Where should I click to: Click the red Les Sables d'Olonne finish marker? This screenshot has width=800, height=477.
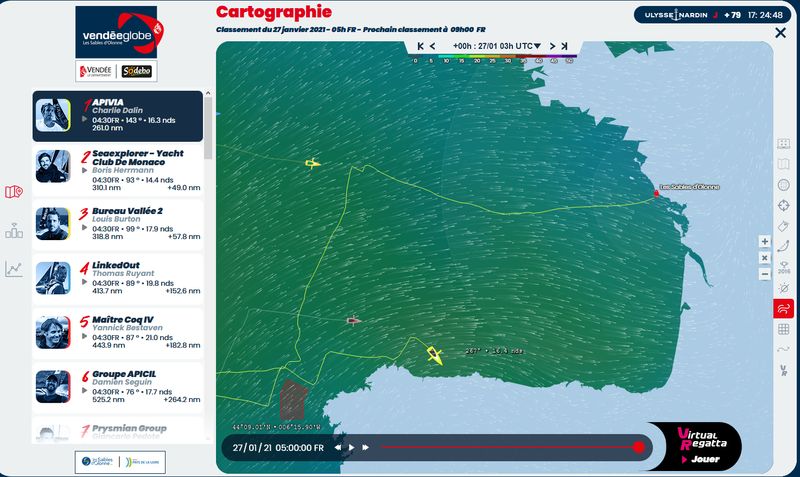pos(656,193)
